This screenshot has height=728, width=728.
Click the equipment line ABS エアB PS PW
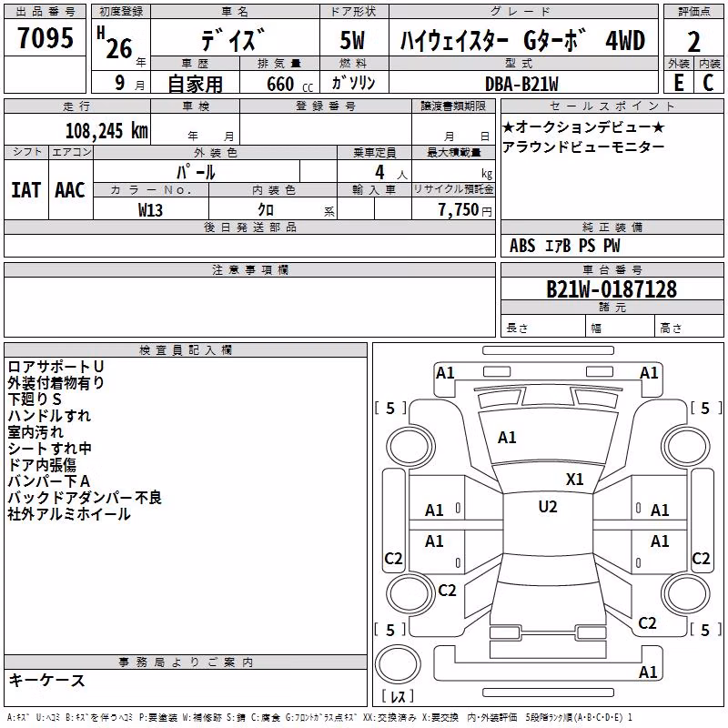click(x=564, y=246)
